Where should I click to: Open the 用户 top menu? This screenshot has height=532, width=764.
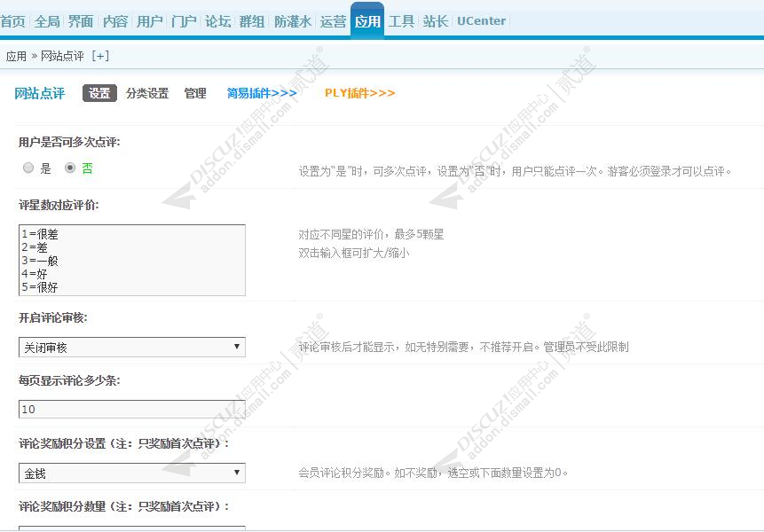(150, 21)
